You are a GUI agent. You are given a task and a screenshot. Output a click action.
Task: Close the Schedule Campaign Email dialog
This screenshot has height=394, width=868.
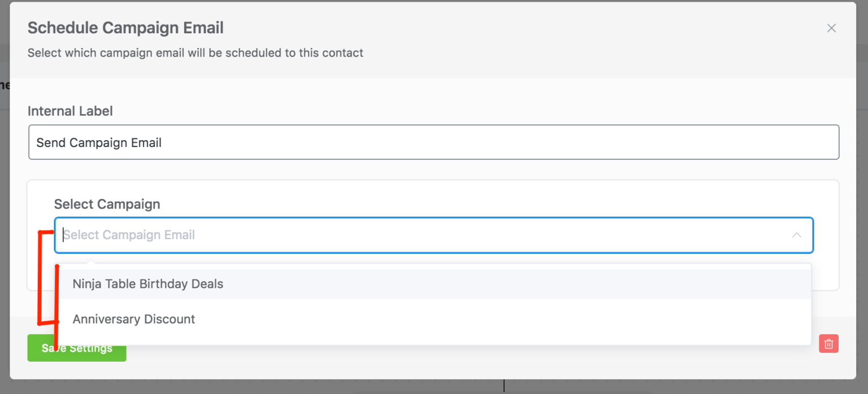coord(831,28)
